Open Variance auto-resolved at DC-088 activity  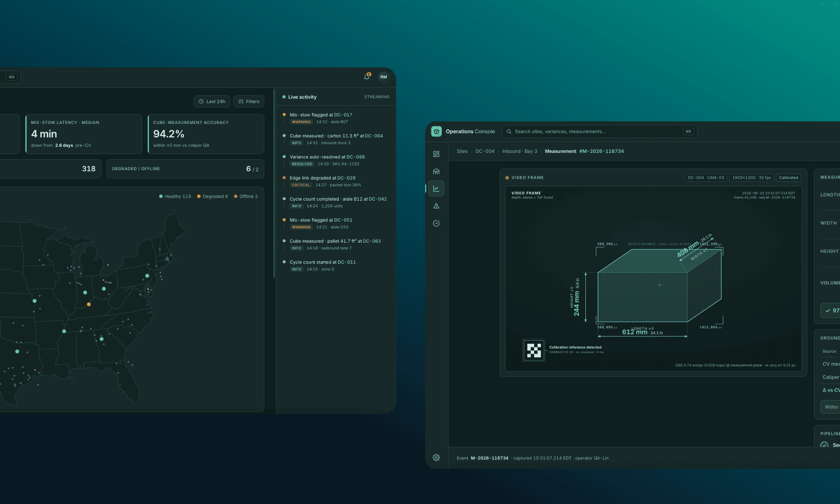pyautogui.click(x=336, y=160)
